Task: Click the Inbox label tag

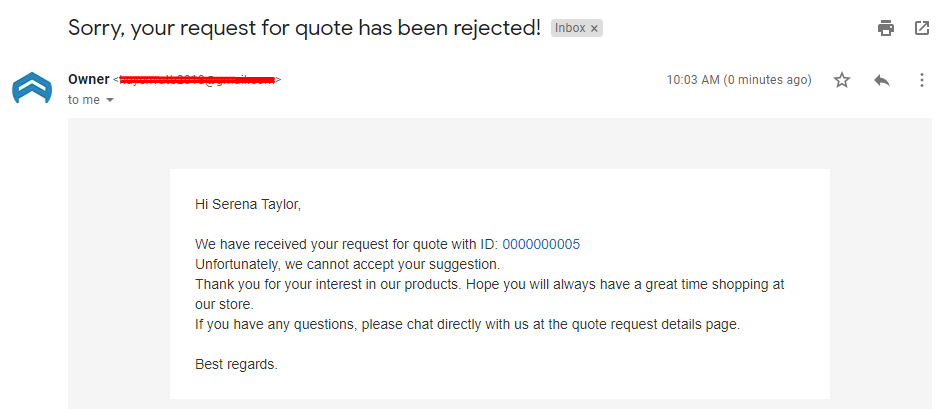Action: pyautogui.click(x=570, y=29)
